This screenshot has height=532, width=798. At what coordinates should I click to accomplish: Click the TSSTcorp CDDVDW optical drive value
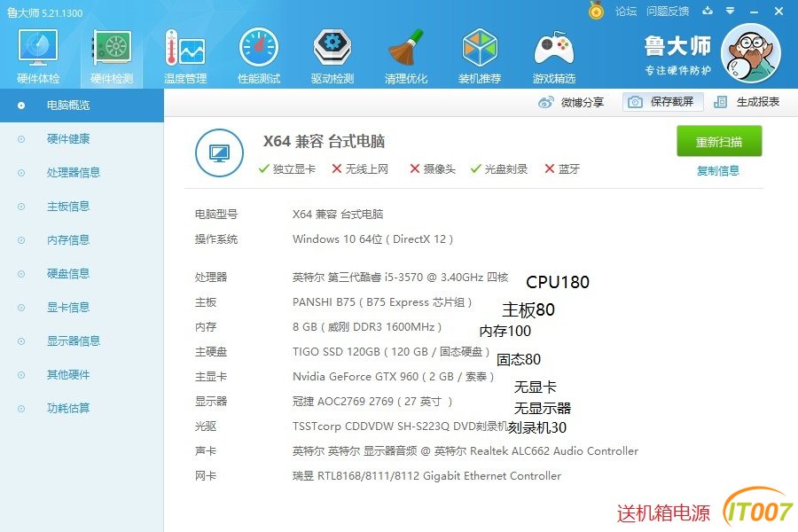tap(400, 426)
